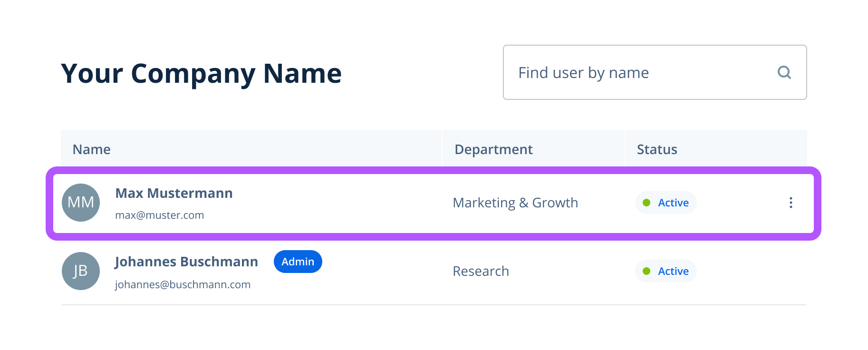Open Max Mustermann's three-dot options menu
Screen dimensions: 868x350
pyautogui.click(x=791, y=203)
